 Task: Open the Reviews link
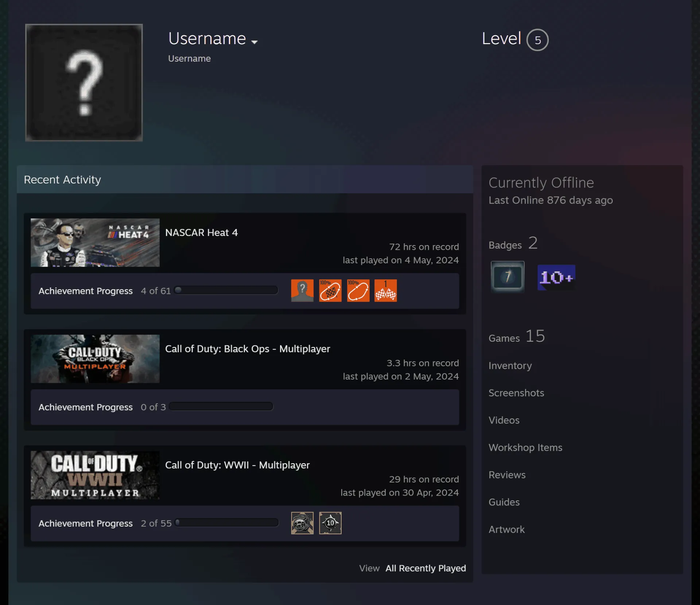pos(507,475)
